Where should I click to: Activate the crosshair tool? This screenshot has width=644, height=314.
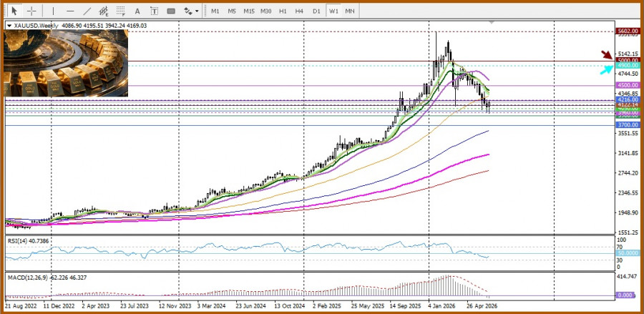click(x=31, y=11)
